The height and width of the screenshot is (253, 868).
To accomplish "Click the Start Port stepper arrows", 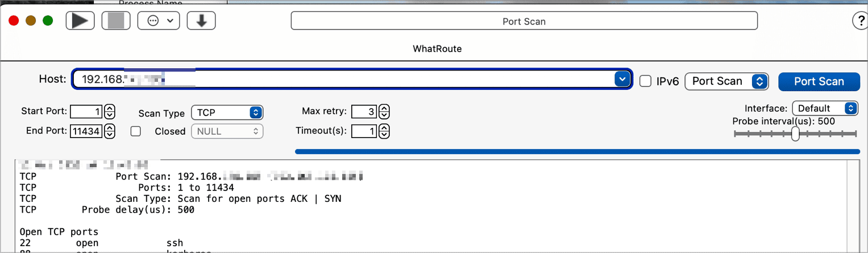I will tap(110, 111).
